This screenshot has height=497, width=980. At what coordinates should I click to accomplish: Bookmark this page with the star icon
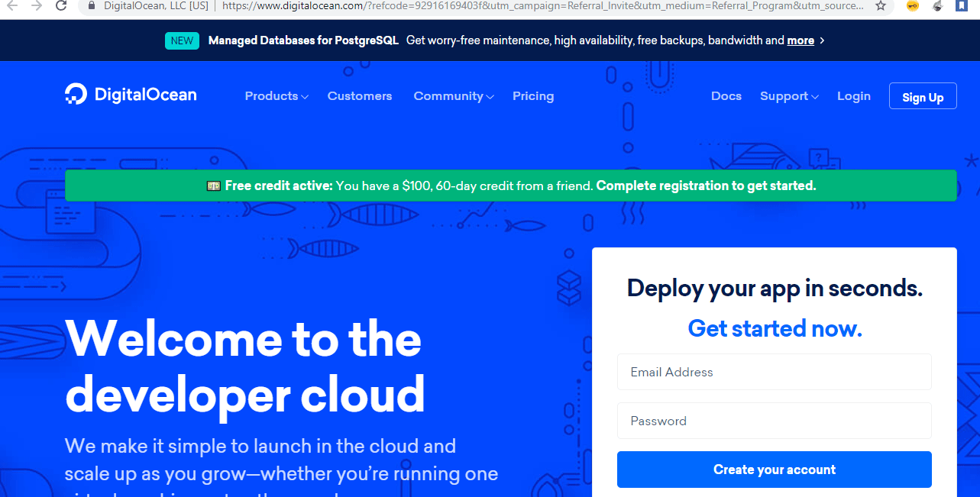point(881,5)
